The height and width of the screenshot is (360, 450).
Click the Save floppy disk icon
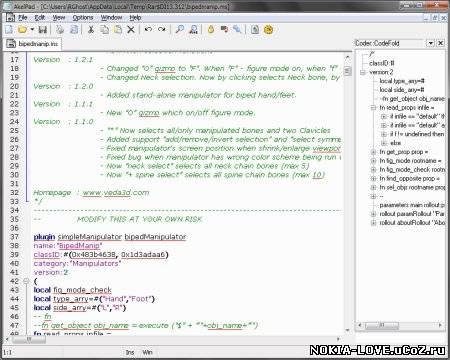(42, 30)
